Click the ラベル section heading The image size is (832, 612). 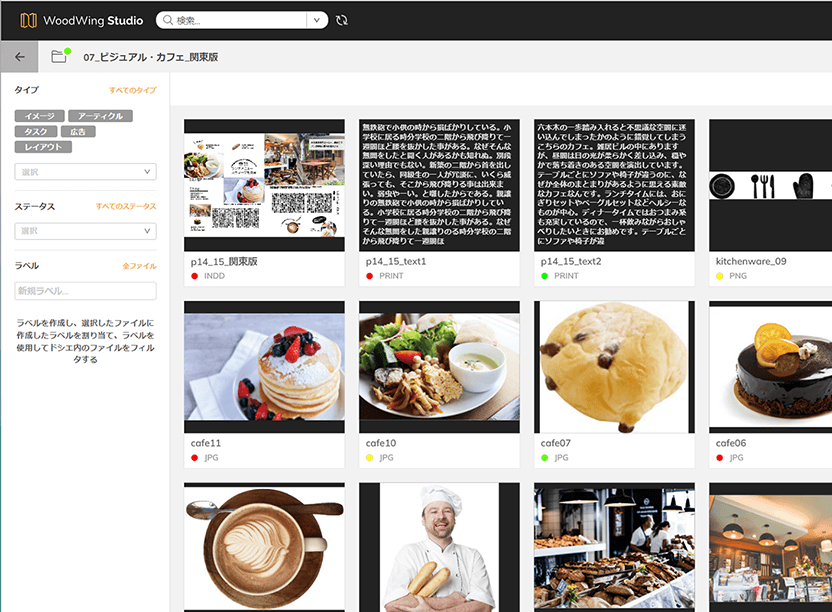click(27, 265)
